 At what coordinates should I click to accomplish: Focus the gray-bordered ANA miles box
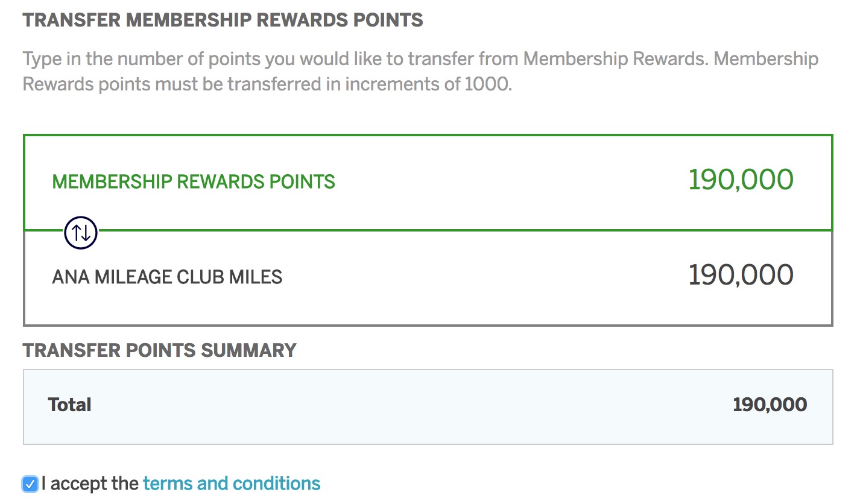tap(482, 307)
